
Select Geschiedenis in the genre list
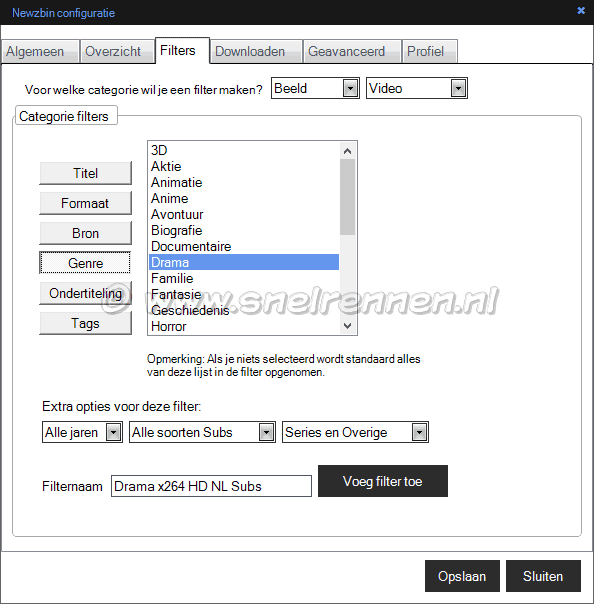pos(244,310)
